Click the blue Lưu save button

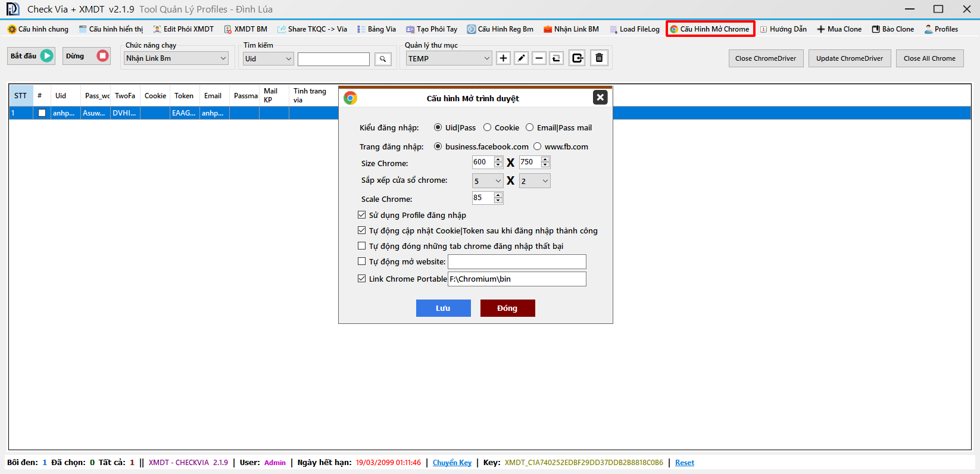[443, 308]
